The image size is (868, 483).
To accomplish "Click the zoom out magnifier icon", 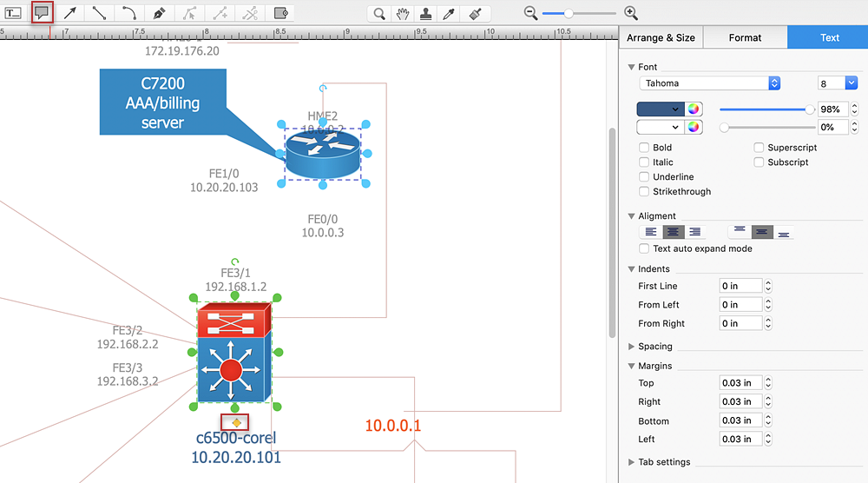I will click(531, 13).
